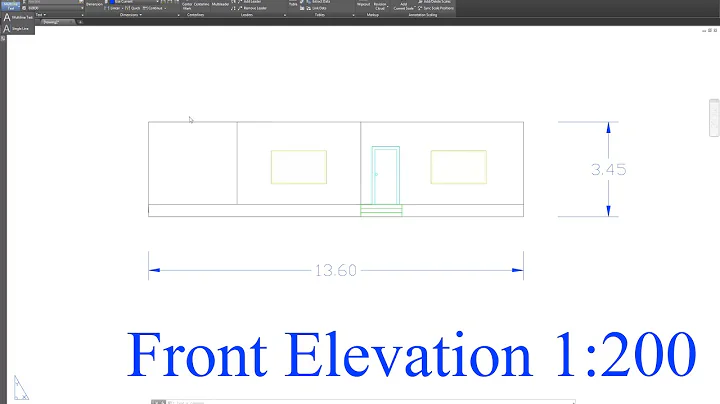Expand the Text panel title dropdown

coord(41,15)
